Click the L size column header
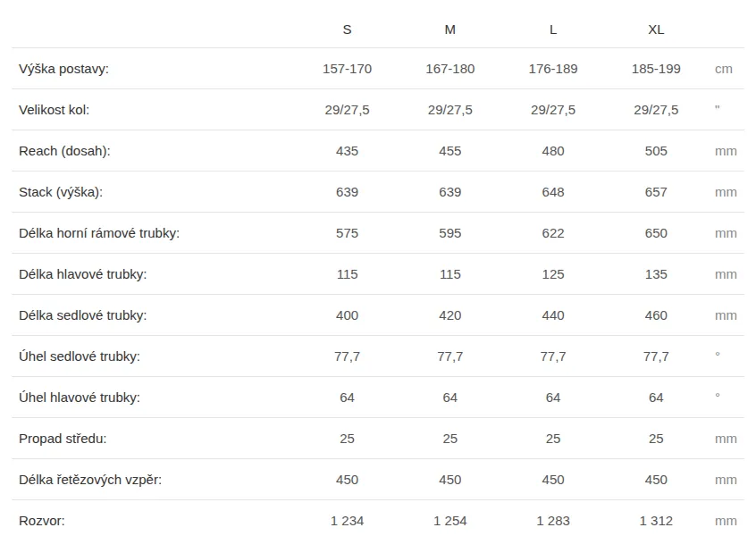Screen dimensions: 756x536 (x=553, y=29)
